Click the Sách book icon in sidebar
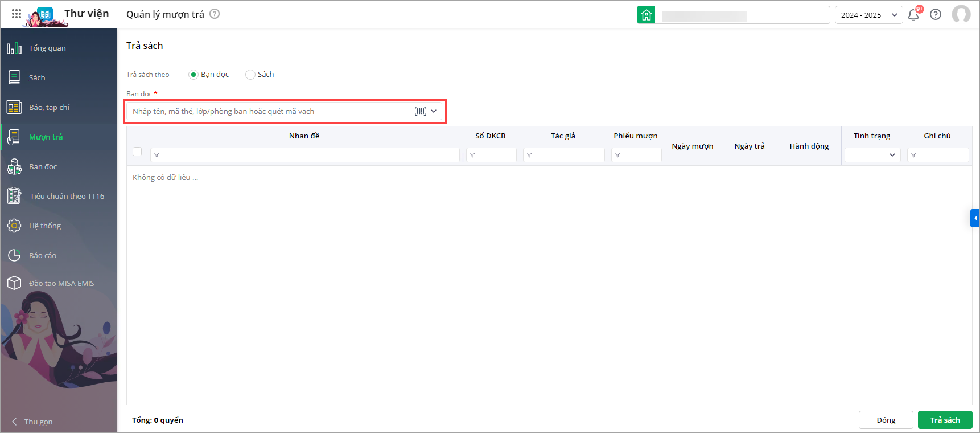This screenshot has width=980, height=433. tap(14, 77)
